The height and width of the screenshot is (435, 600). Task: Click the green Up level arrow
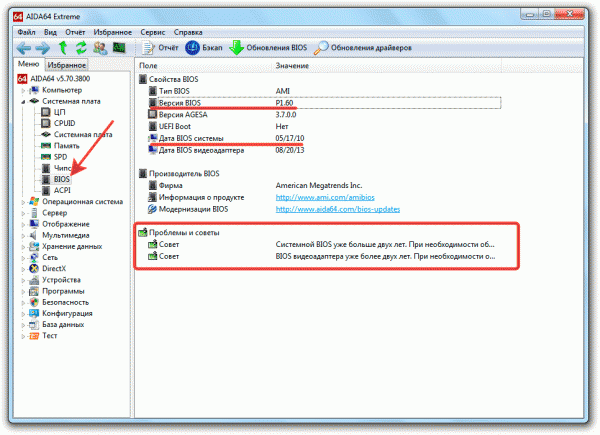tap(63, 47)
